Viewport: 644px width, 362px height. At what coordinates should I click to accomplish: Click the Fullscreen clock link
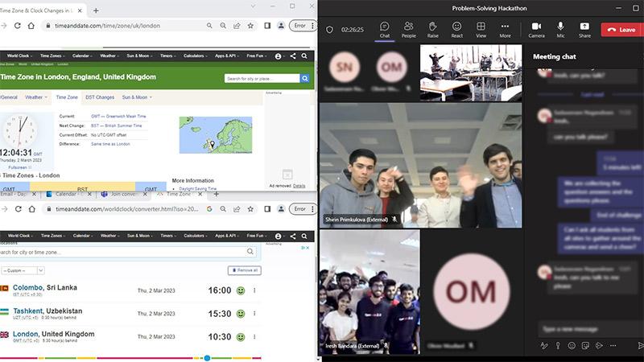(x=18, y=167)
